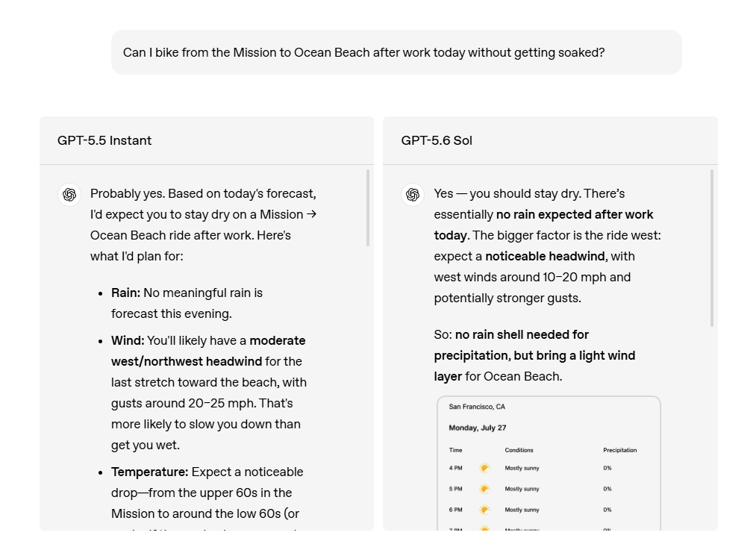The image size is (756, 547).
Task: Click the scrollbar in the GPT-5.5 Instant panel
Action: [x=368, y=207]
